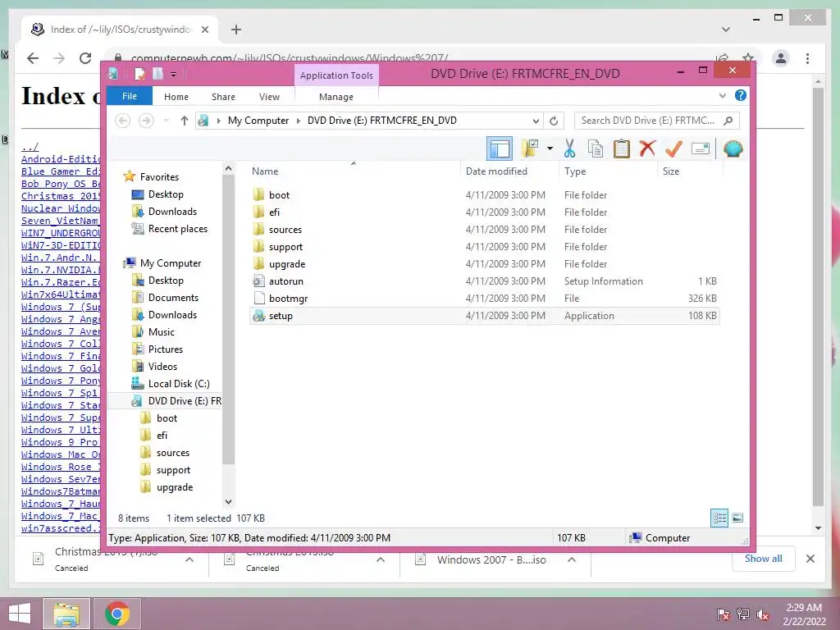Click the Copy icon in Explorer toolbar
This screenshot has width=840, height=630.
click(596, 148)
